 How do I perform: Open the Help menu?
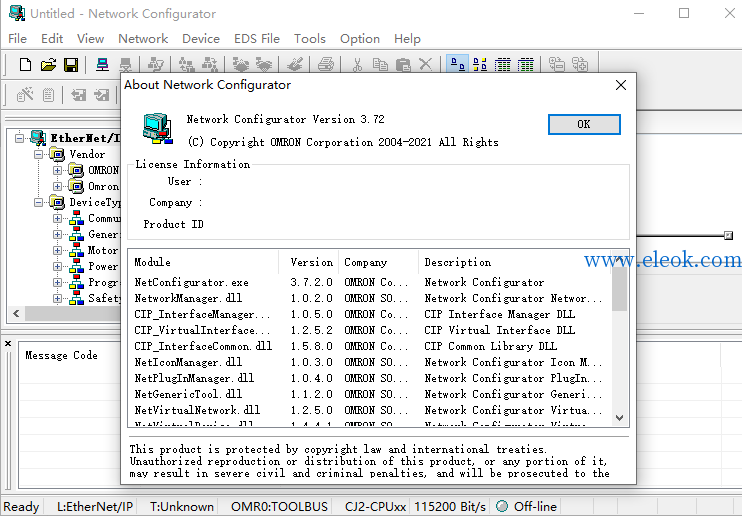[x=407, y=39]
